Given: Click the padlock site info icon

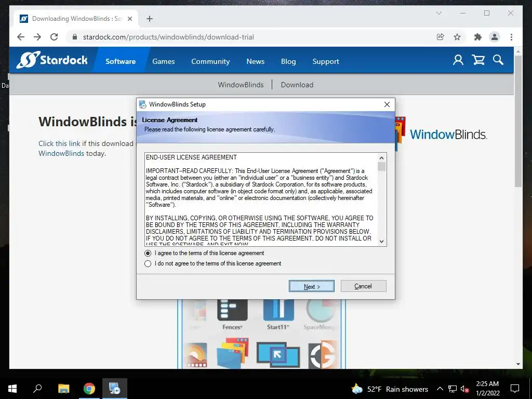Looking at the screenshot, I should tap(75, 37).
